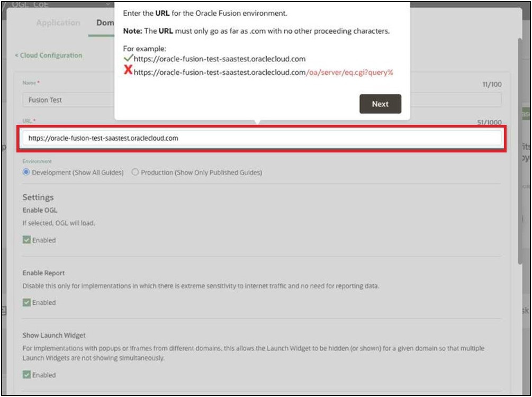Screen dimensions: 532x397
Task: Click the URL input field
Action: [x=262, y=139]
